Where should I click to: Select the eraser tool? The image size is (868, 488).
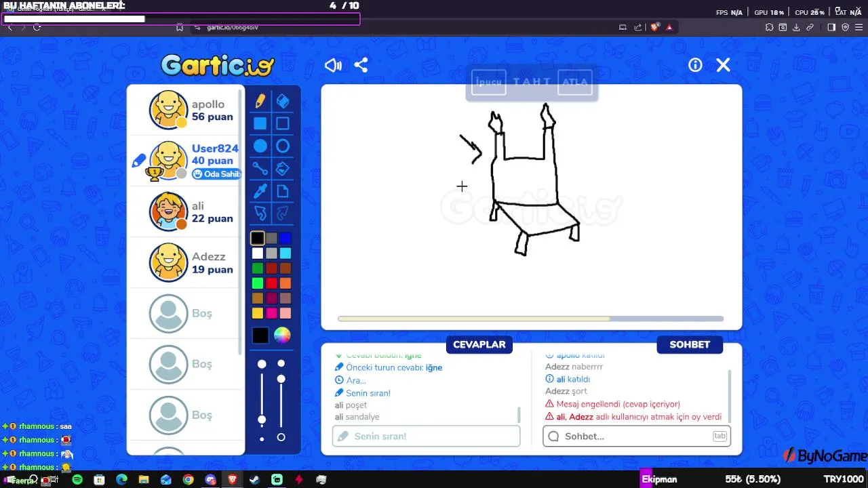(x=283, y=101)
